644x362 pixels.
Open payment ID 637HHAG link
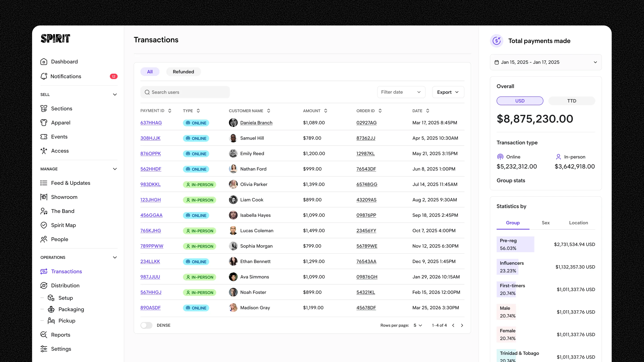click(x=151, y=123)
